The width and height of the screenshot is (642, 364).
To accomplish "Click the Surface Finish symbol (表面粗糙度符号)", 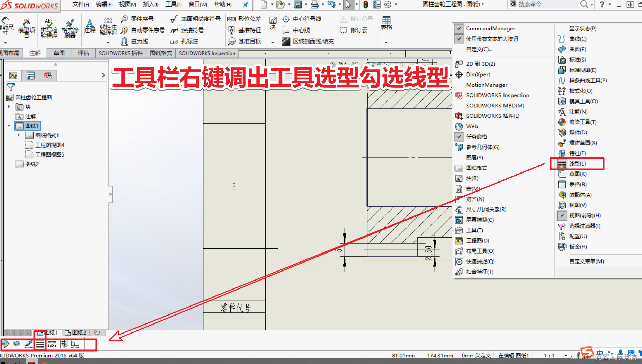I will (196, 19).
